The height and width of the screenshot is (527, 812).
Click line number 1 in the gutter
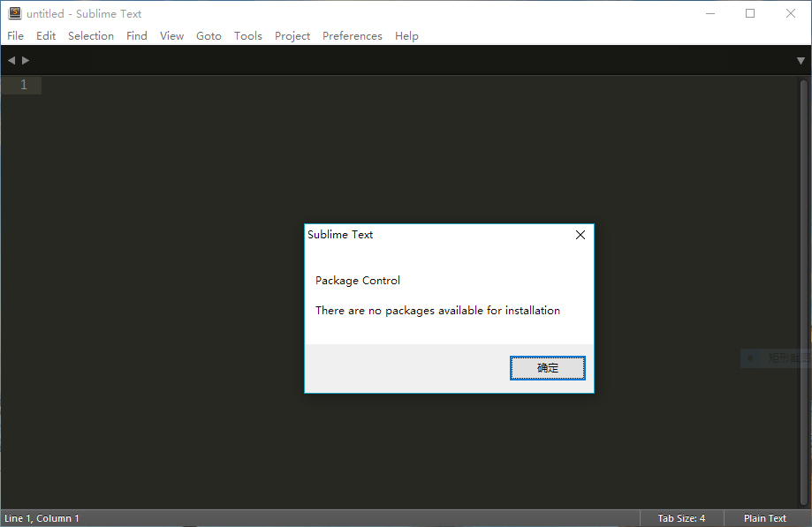pyautogui.click(x=23, y=85)
